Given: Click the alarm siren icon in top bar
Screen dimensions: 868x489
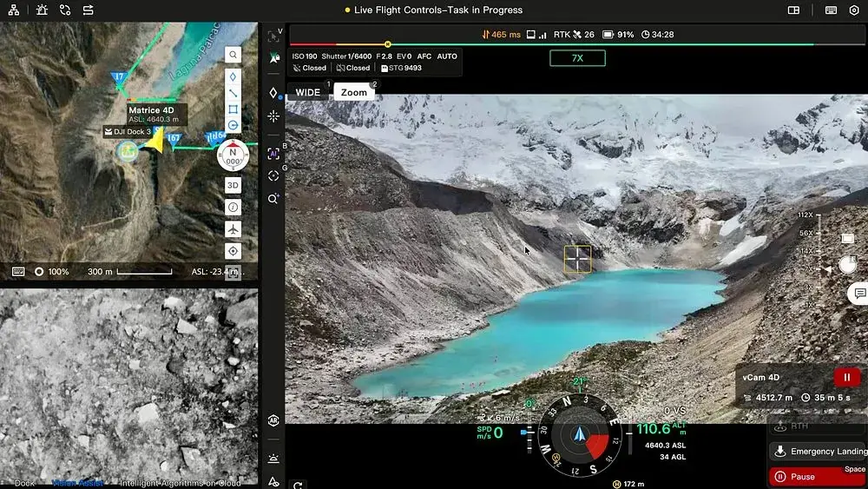Looking at the screenshot, I should 42,10.
